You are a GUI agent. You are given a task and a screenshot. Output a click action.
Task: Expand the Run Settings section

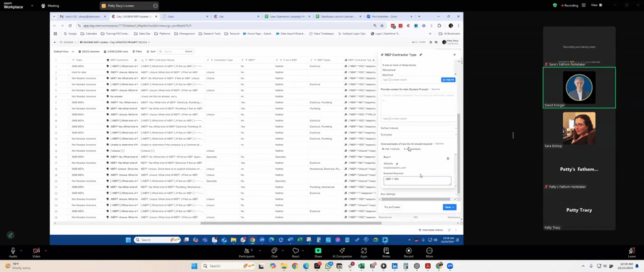[x=388, y=194]
